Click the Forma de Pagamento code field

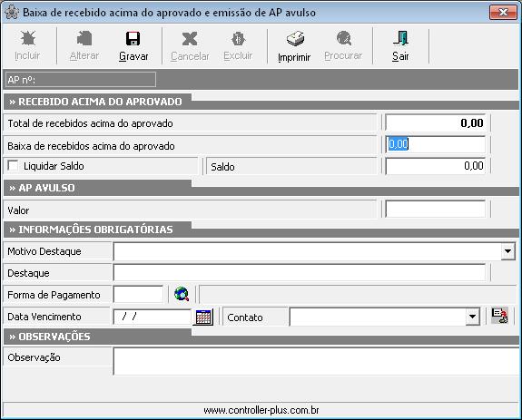tap(138, 294)
